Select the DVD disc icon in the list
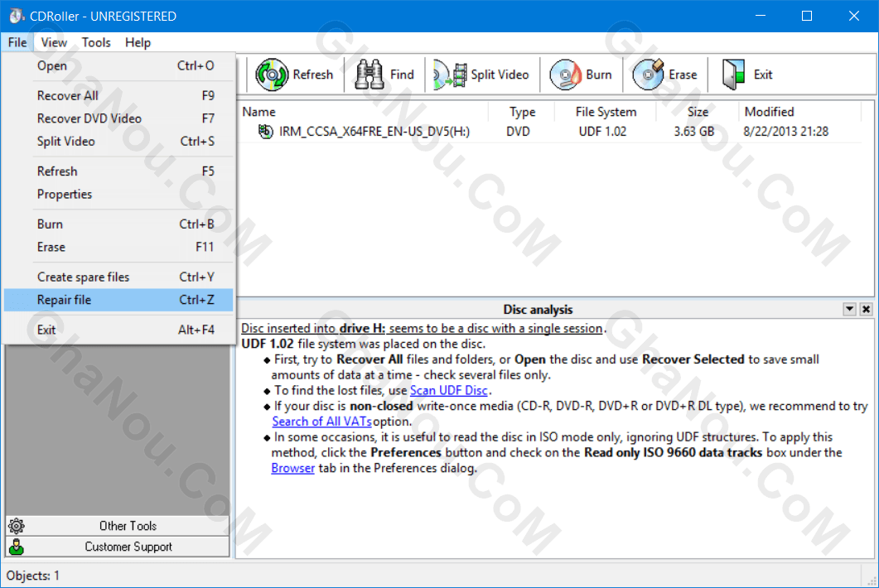879x588 pixels. click(265, 131)
